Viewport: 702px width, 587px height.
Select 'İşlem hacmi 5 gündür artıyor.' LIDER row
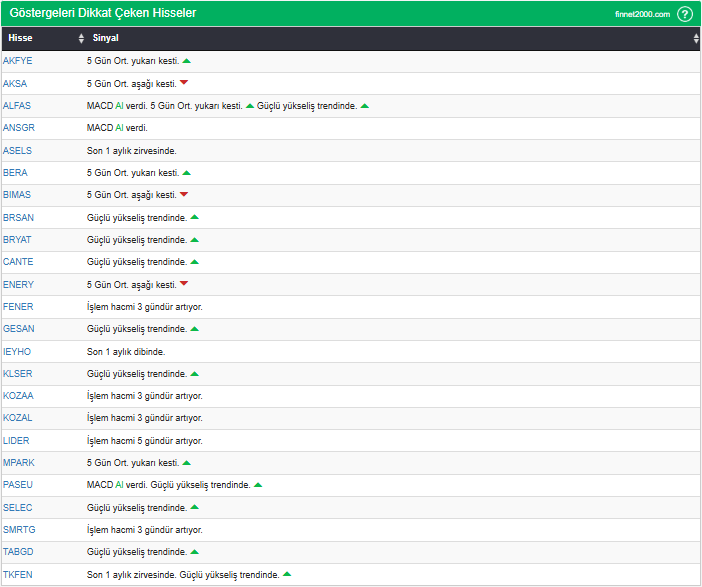coord(145,441)
